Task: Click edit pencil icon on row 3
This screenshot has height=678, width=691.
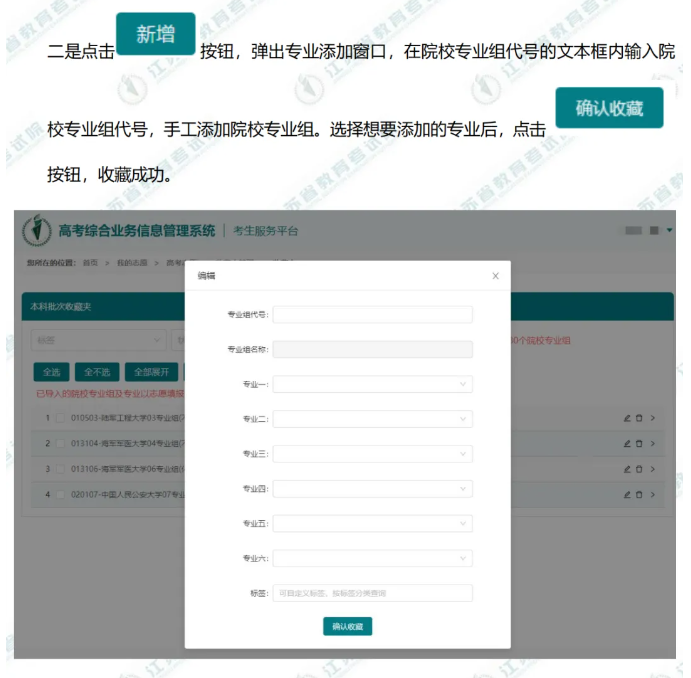Action: 627,469
